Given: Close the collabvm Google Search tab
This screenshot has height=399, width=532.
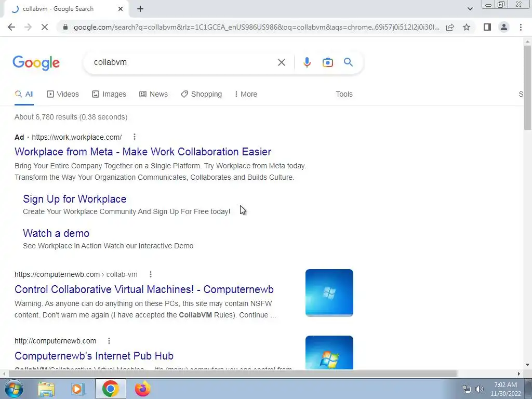Looking at the screenshot, I should 121,9.
